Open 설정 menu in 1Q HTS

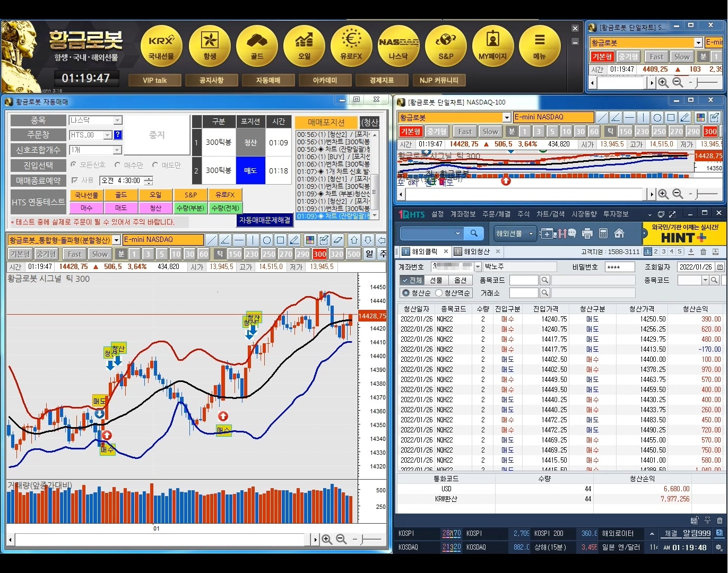pyautogui.click(x=438, y=214)
